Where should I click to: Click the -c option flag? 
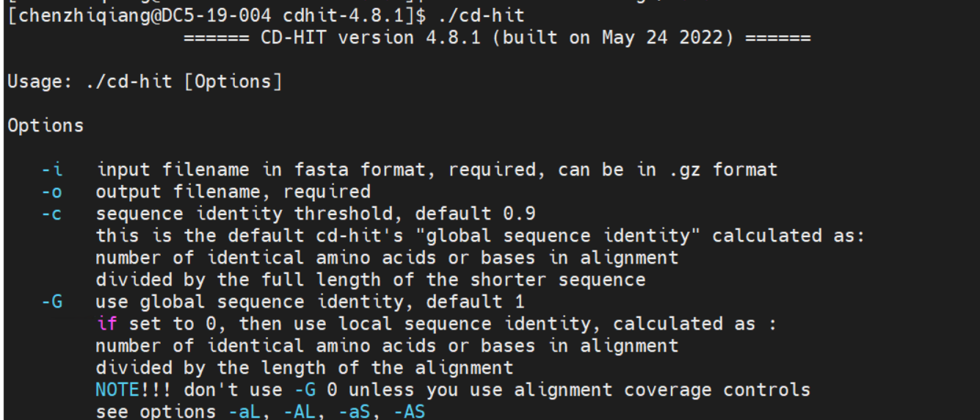pos(52,214)
